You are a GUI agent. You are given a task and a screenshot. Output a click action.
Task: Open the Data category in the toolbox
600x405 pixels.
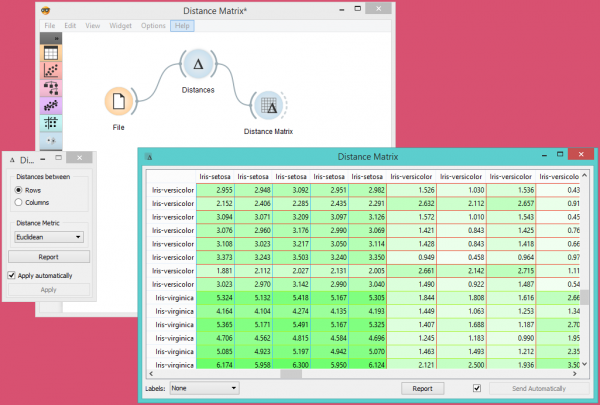click(x=50, y=53)
